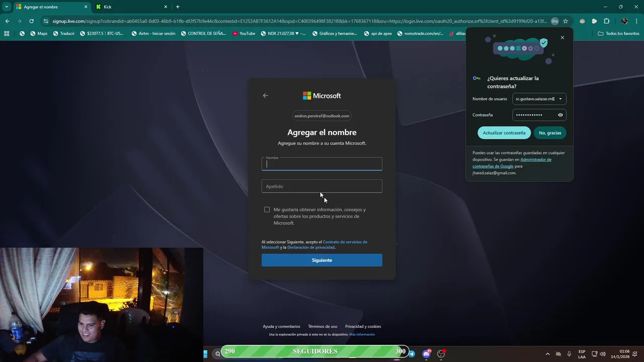Open the owl-face extension icon
644x362 pixels.
582,21
